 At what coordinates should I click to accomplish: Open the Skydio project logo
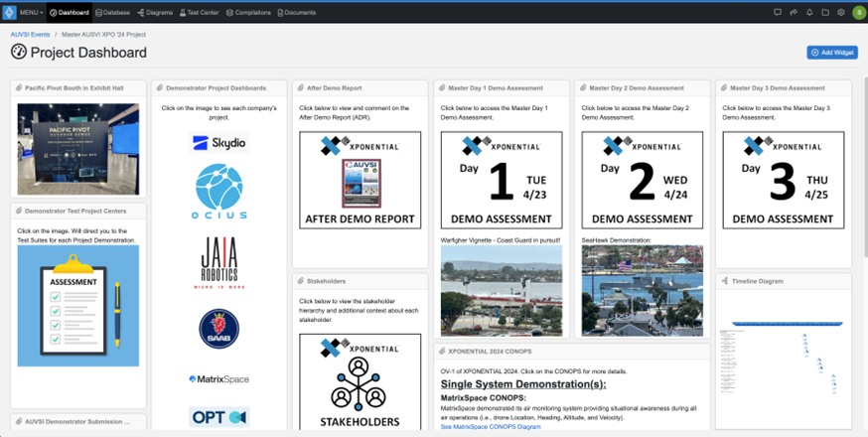click(x=219, y=142)
